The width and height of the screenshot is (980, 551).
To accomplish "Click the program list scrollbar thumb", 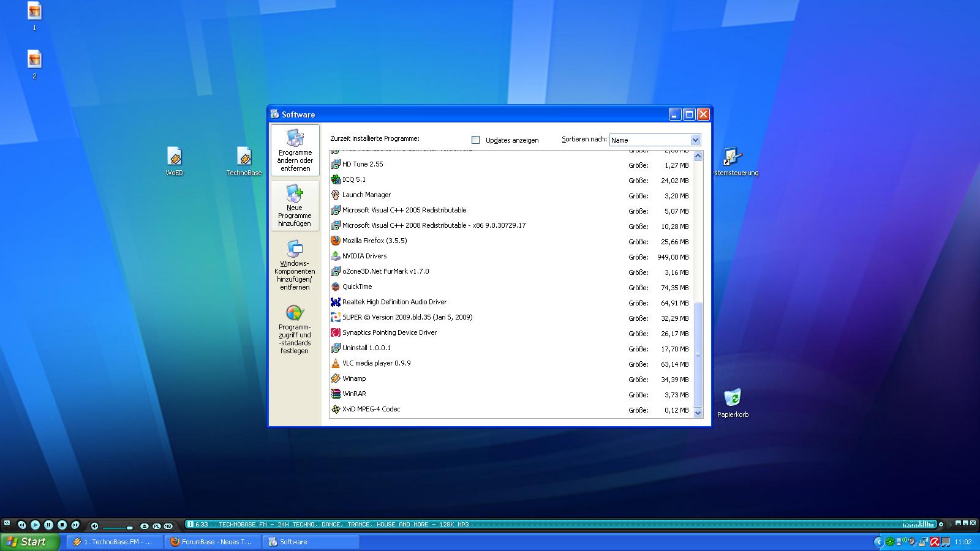I will (x=698, y=354).
